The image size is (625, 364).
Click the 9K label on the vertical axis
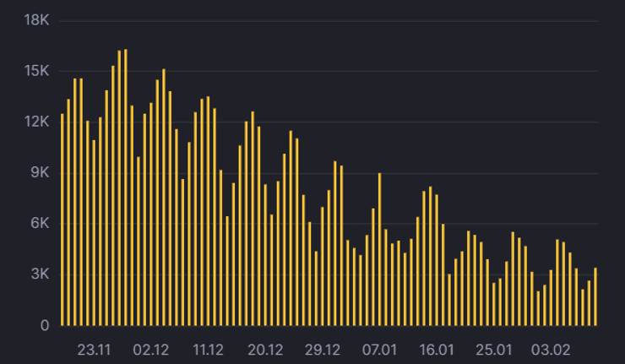pos(41,173)
